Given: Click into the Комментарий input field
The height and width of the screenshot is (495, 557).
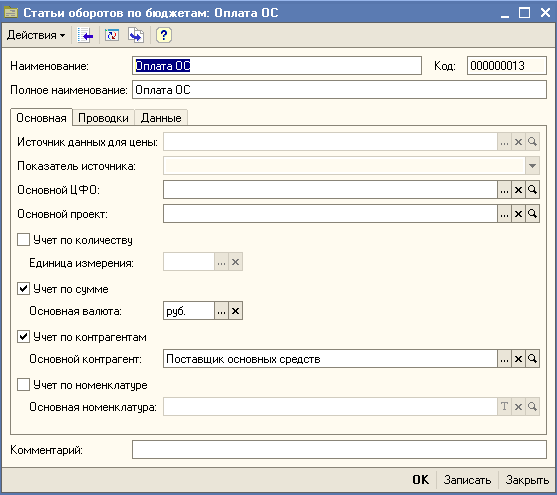Looking at the screenshot, I should pyautogui.click(x=339, y=450).
